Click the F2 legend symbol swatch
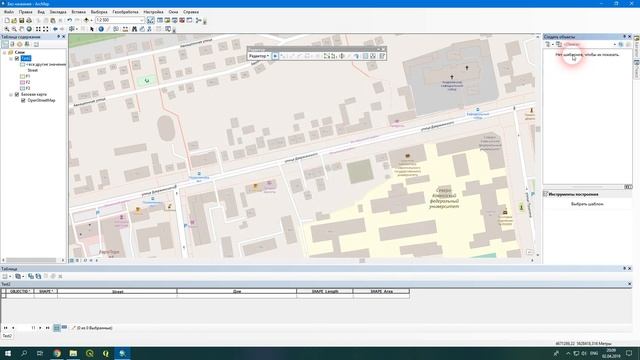This screenshot has height=360, width=640. [22, 82]
